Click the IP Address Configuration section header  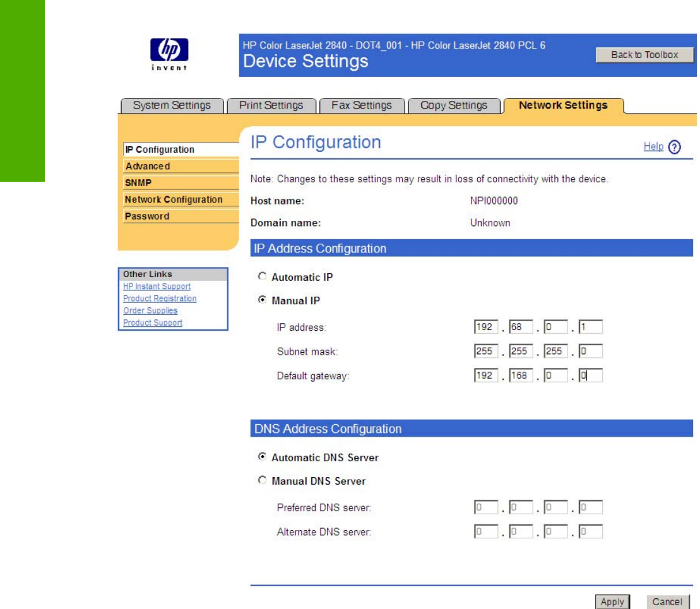tap(472, 248)
